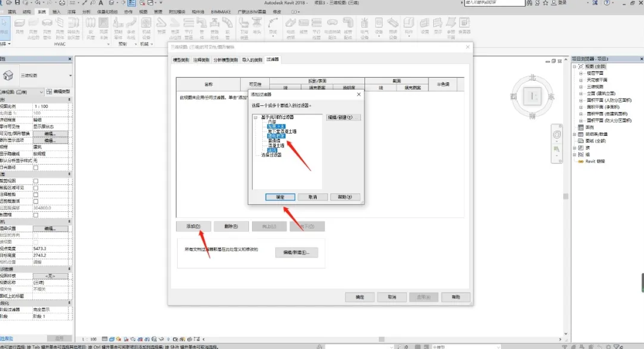Screen dimensions: 644x349
Task: Select the 风道末端 air terminal tool
Action: click(x=104, y=28)
